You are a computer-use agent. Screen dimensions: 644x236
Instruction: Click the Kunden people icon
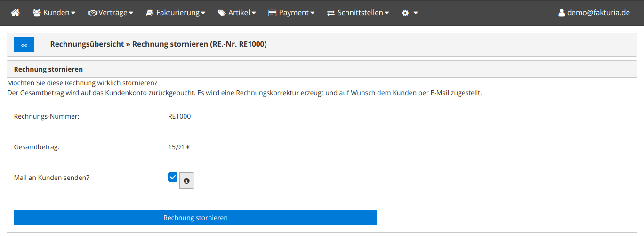click(37, 13)
